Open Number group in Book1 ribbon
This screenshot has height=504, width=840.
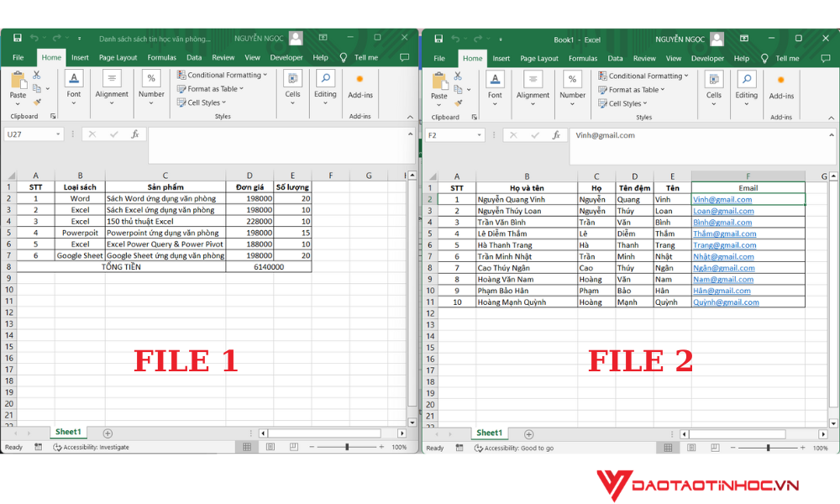572,87
